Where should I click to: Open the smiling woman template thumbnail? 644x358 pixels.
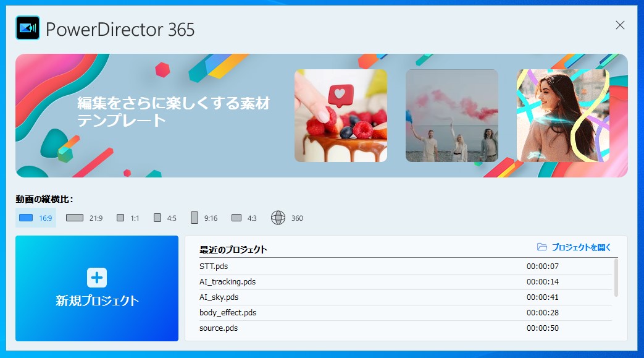click(563, 116)
